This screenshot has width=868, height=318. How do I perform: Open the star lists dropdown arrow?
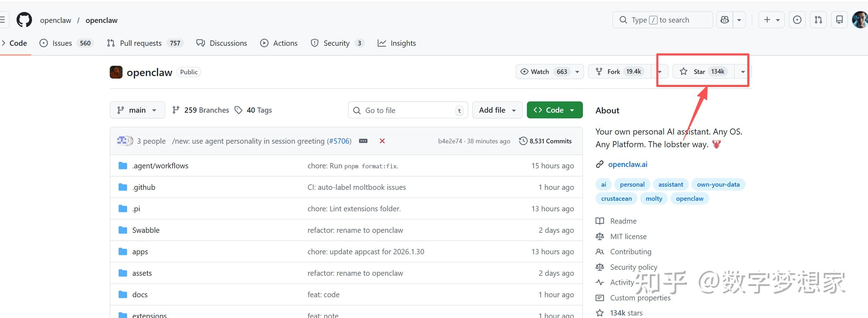743,71
